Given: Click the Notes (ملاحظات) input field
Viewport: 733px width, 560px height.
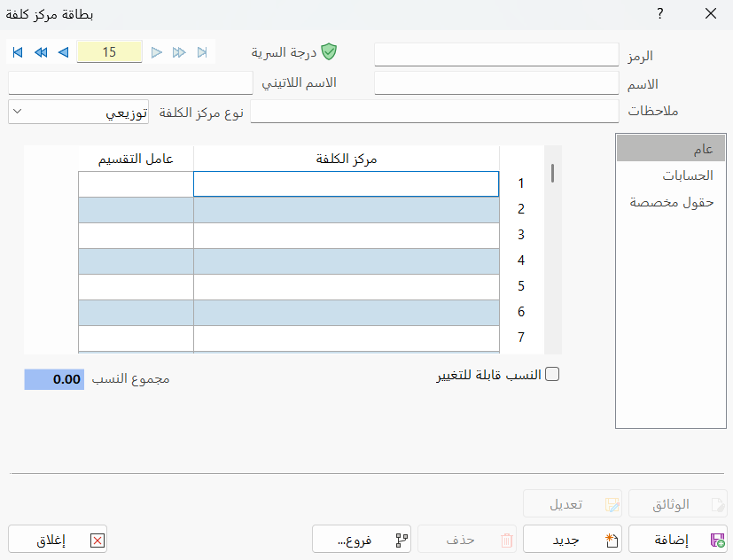Looking at the screenshot, I should point(434,112).
